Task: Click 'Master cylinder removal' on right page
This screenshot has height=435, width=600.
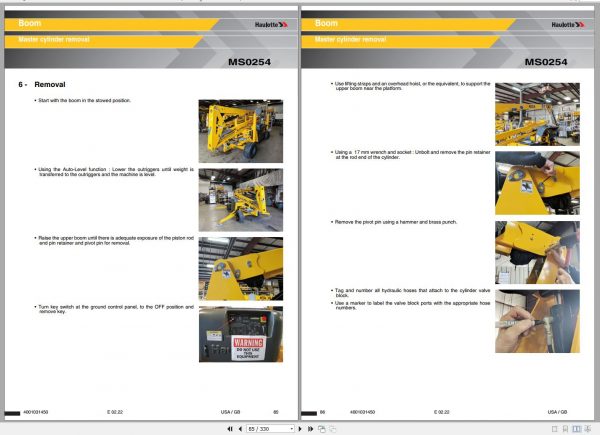Action: pyautogui.click(x=351, y=39)
